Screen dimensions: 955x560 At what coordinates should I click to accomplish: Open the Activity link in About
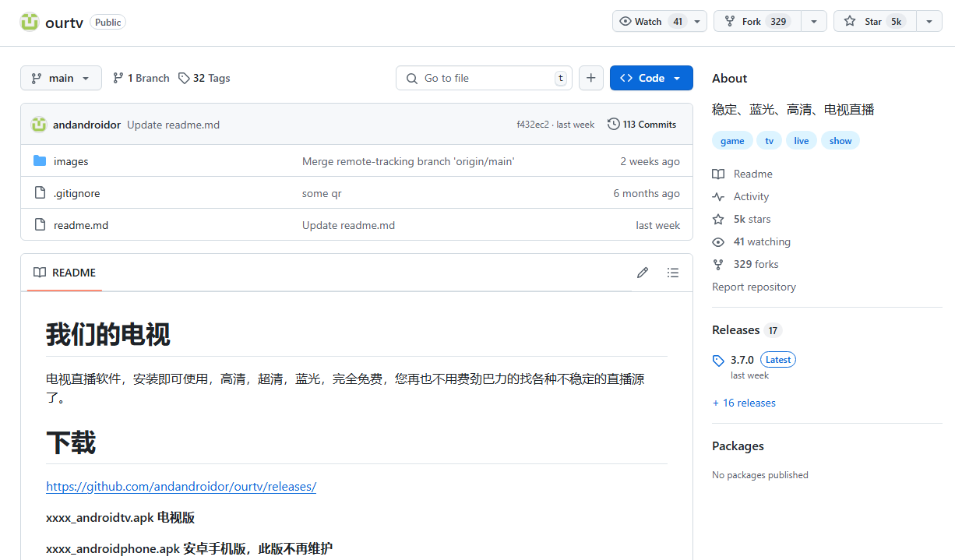(x=740, y=196)
